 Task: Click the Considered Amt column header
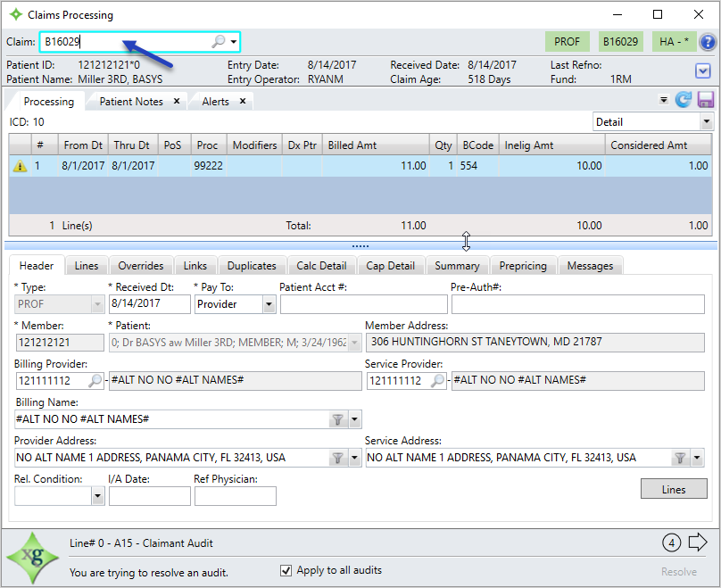658,145
